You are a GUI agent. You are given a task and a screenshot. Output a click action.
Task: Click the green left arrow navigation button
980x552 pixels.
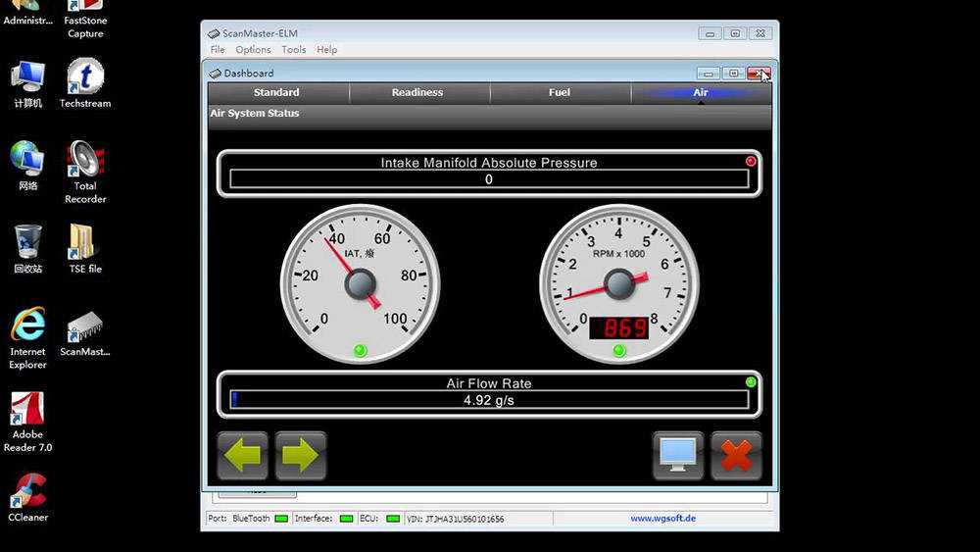[x=243, y=456]
